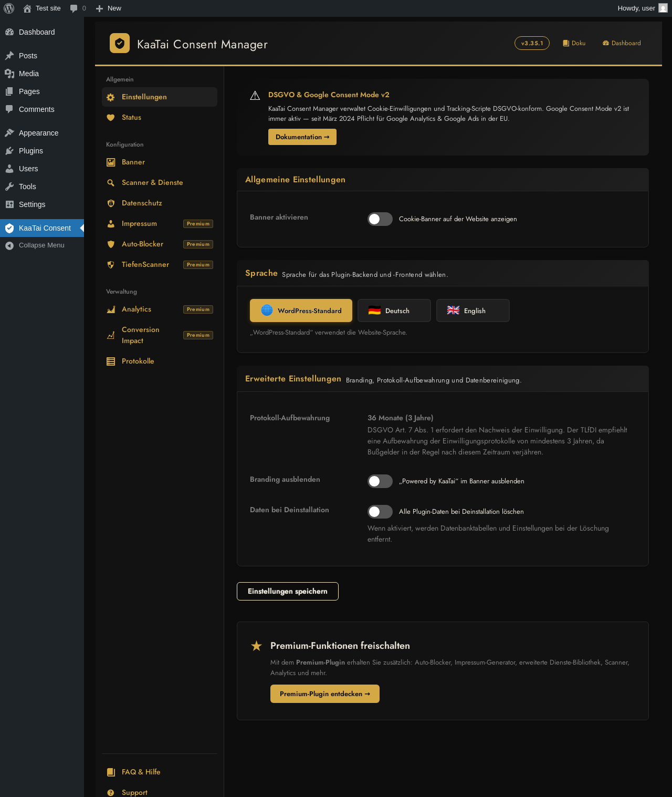Click New in the admin bar

point(108,8)
